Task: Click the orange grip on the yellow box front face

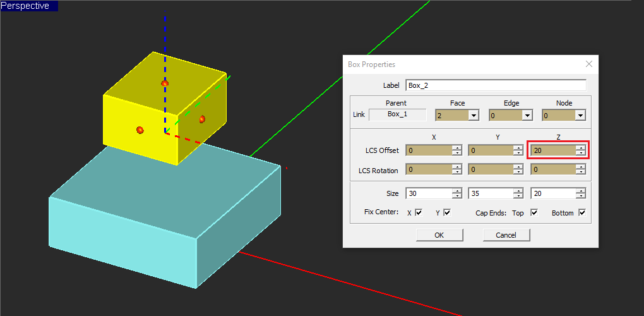Action: coord(140,130)
